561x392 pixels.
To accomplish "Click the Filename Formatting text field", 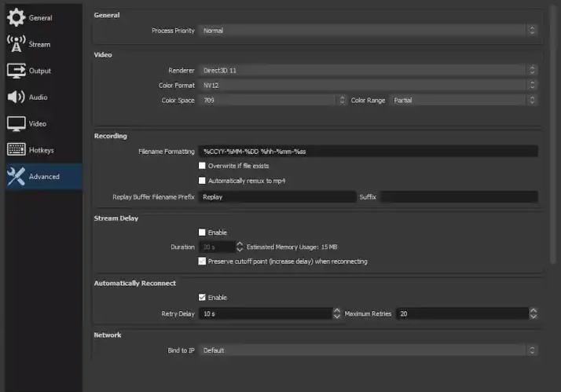I will (x=368, y=152).
